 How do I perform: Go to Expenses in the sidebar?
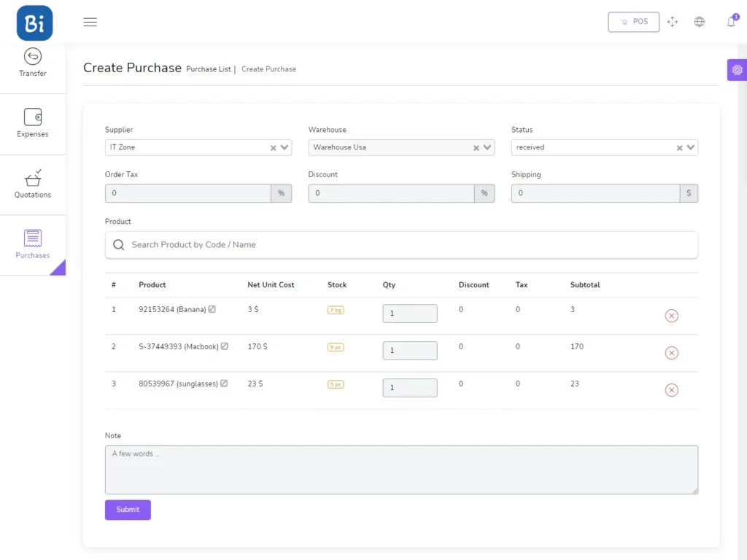point(32,123)
